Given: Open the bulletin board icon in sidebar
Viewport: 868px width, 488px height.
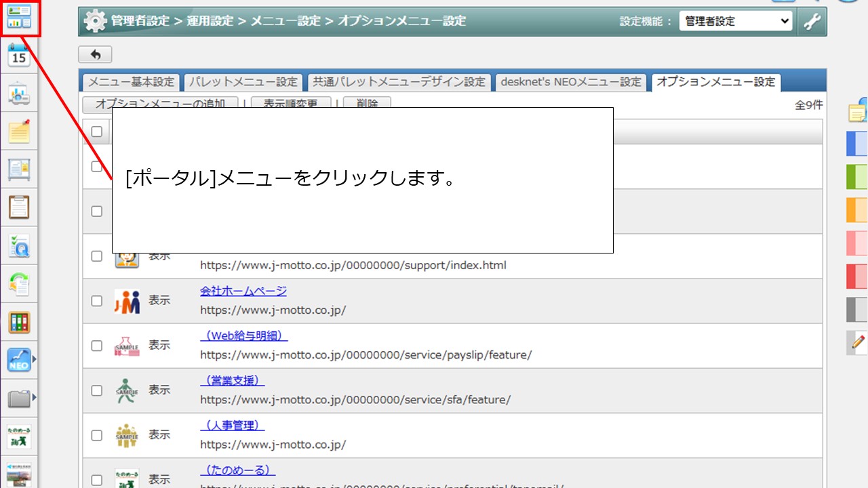Looking at the screenshot, I should click(19, 169).
